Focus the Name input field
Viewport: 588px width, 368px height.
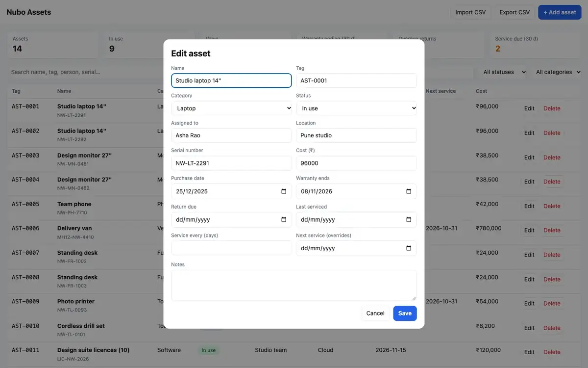231,80
